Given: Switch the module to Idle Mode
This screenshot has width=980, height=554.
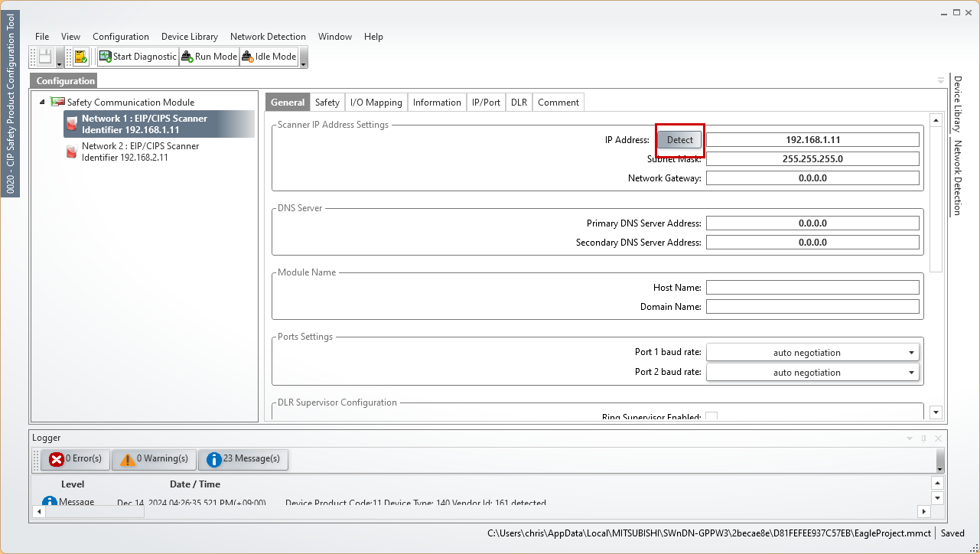Looking at the screenshot, I should (269, 57).
